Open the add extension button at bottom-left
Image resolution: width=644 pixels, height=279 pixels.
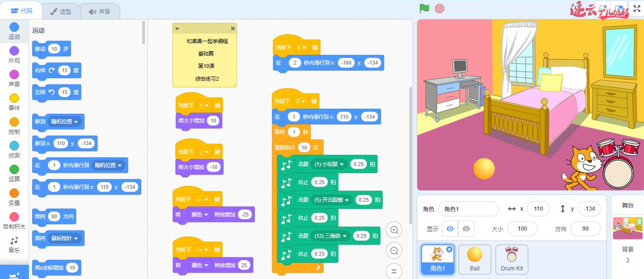14,274
